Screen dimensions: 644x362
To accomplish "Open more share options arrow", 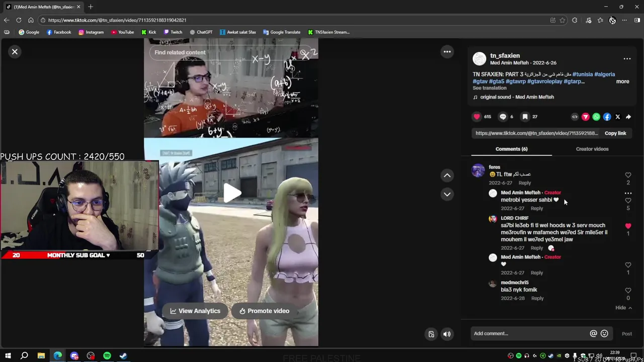I will point(628,117).
